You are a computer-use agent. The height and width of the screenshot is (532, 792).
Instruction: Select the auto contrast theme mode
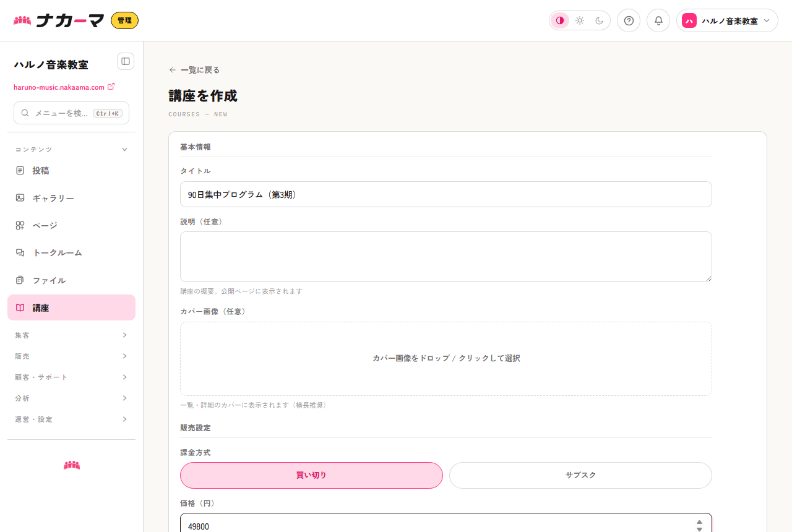tap(560, 20)
